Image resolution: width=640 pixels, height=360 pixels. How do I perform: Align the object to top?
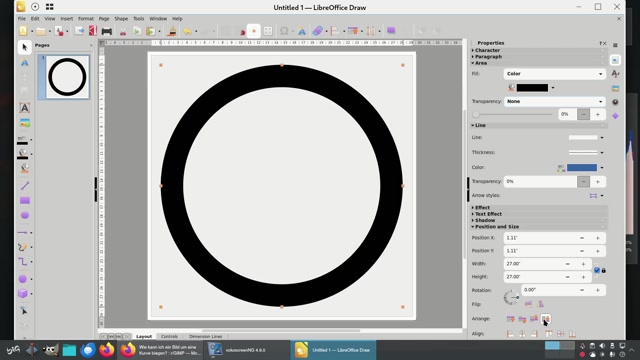coord(549,334)
